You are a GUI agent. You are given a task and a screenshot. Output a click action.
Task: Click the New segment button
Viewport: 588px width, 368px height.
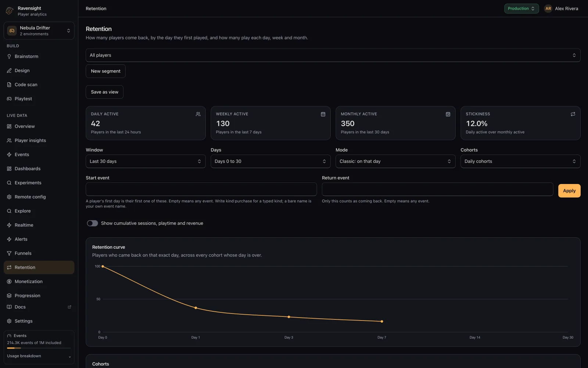105,71
